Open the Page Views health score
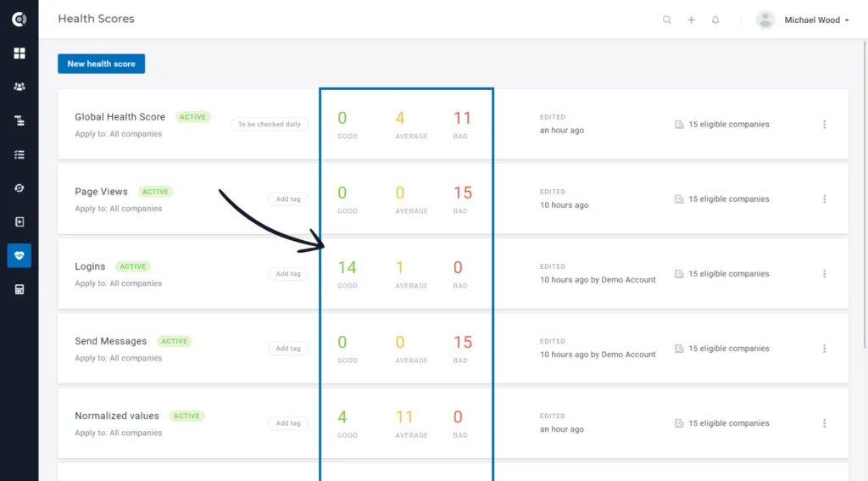This screenshot has height=481, width=868. 102,192
